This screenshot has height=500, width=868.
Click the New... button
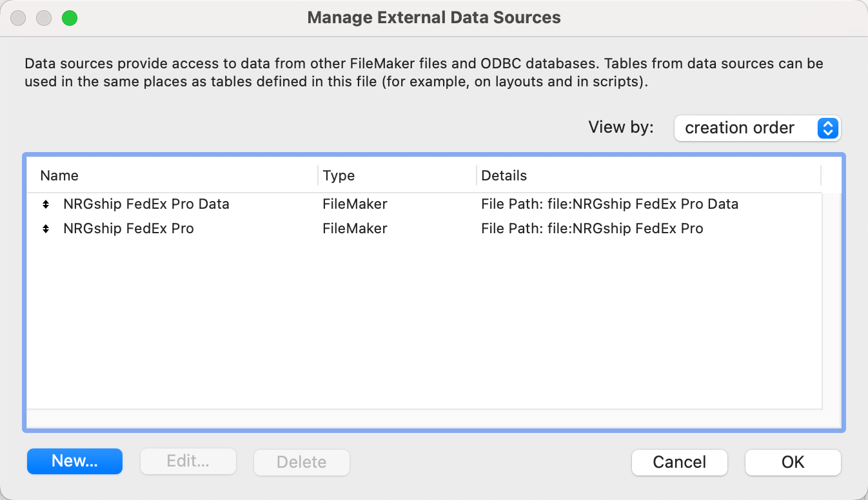coord(75,461)
